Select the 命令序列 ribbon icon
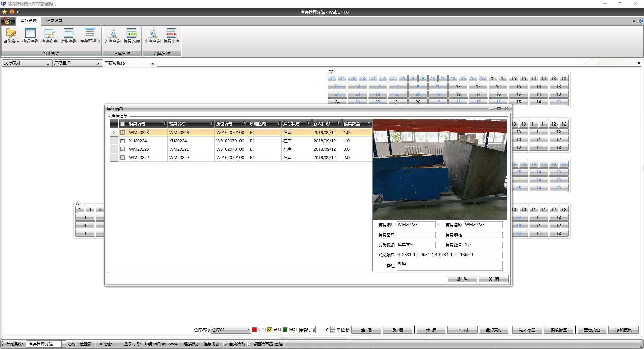Image resolution: width=644 pixels, height=349 pixels. (68, 36)
